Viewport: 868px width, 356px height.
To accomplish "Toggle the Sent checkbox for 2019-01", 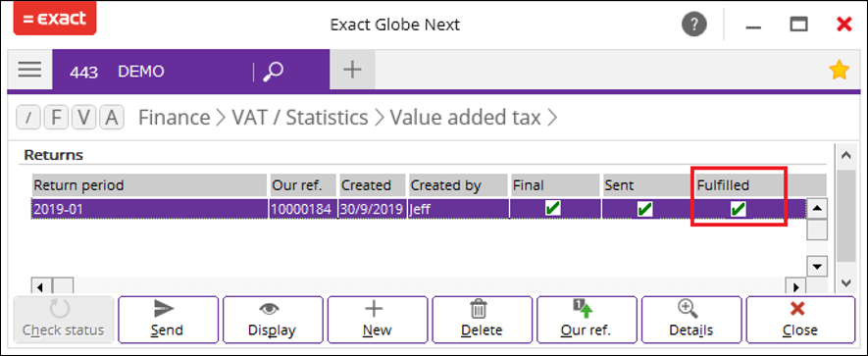I will (x=644, y=209).
